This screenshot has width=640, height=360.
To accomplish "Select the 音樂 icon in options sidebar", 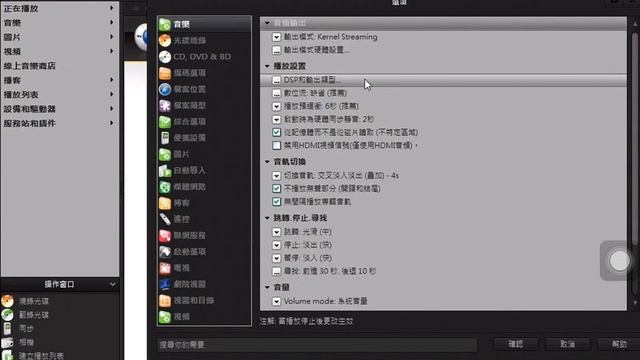I will coord(165,24).
